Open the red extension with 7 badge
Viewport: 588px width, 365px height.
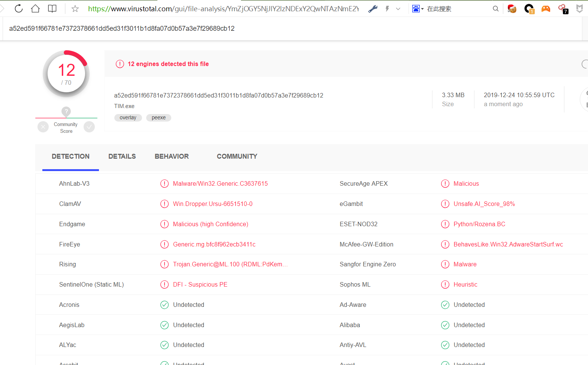pos(563,9)
